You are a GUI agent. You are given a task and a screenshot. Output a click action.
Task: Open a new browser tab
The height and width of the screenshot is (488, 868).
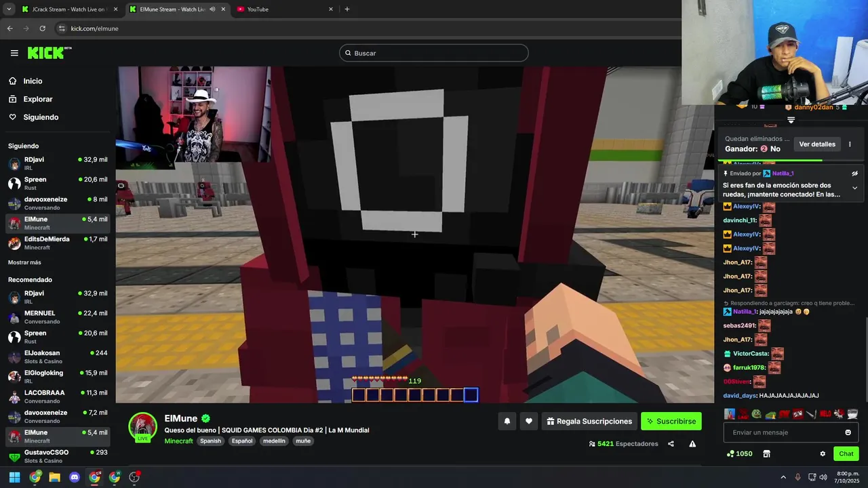tap(347, 9)
